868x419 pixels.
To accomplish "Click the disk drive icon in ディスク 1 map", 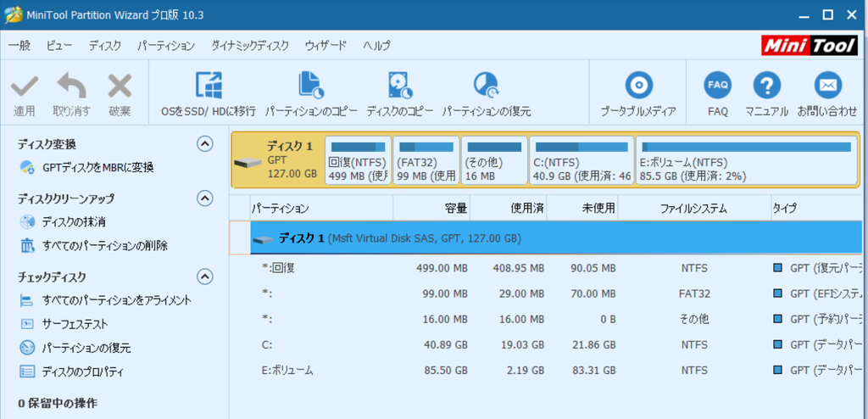I will (248, 162).
